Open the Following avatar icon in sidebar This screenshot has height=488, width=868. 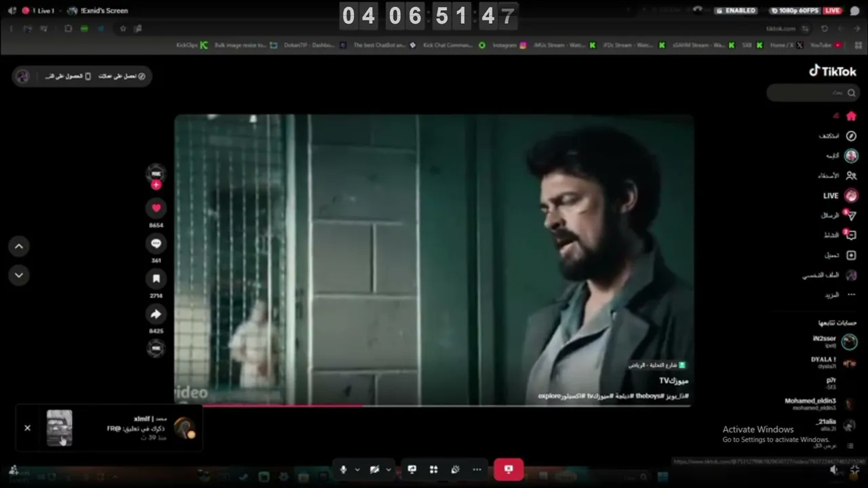(x=851, y=156)
